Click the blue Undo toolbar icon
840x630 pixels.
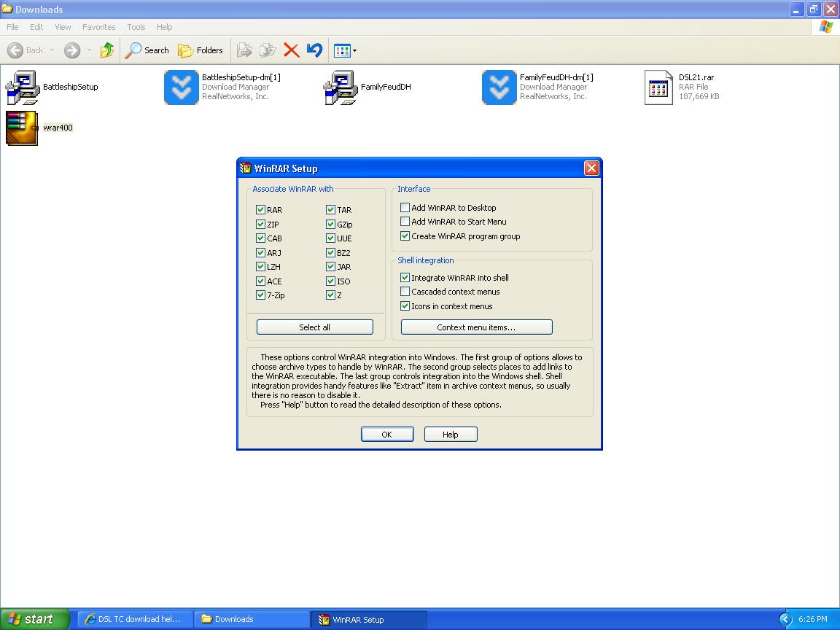click(x=314, y=50)
